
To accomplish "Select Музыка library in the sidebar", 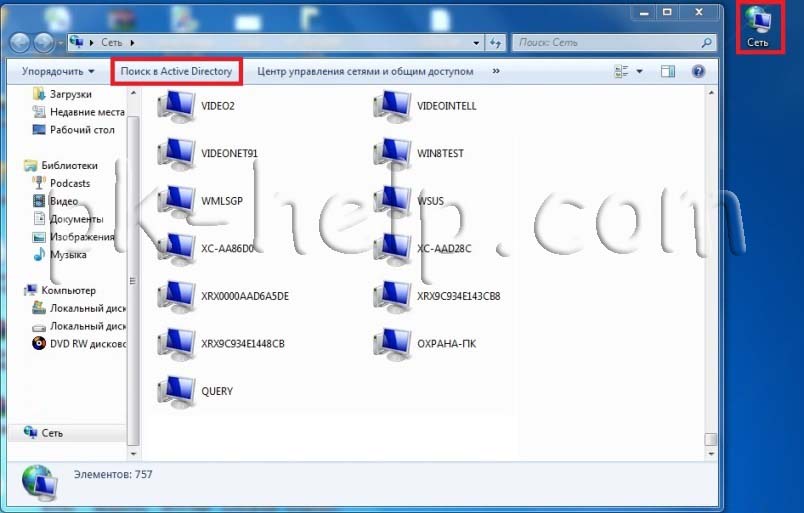I will (68, 255).
